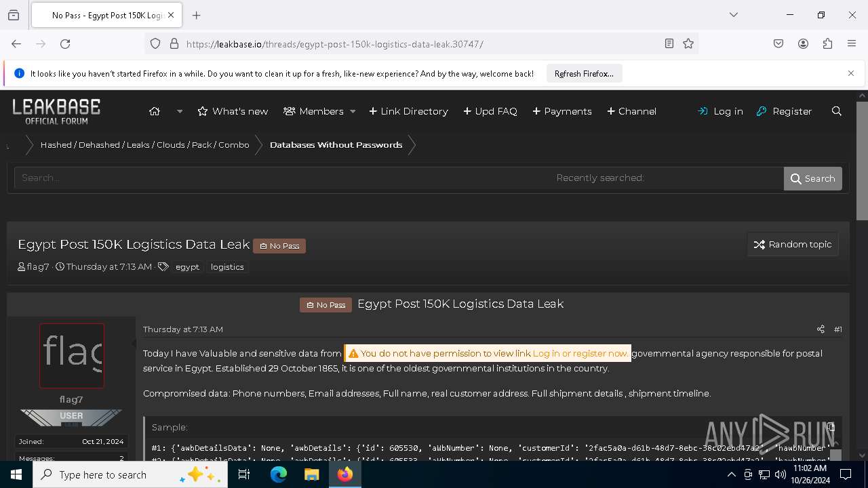The width and height of the screenshot is (868, 488).
Task: Click the Log in link in header
Action: [720, 111]
